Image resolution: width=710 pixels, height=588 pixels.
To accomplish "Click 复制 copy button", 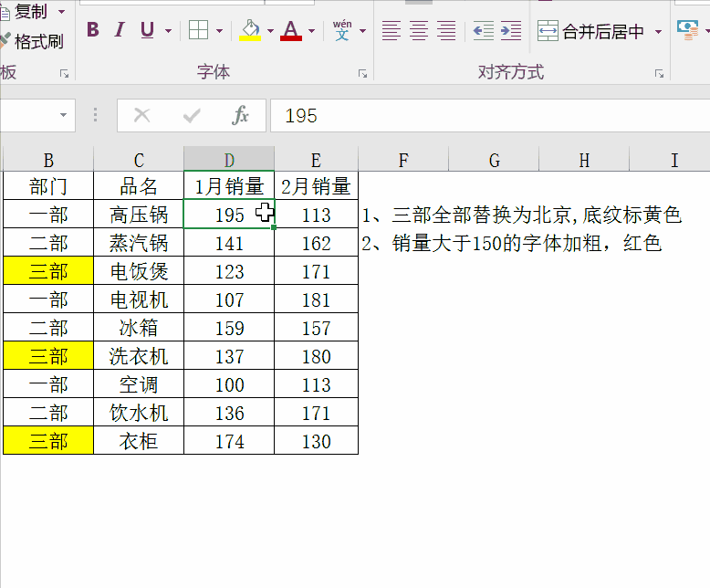I will point(25,11).
